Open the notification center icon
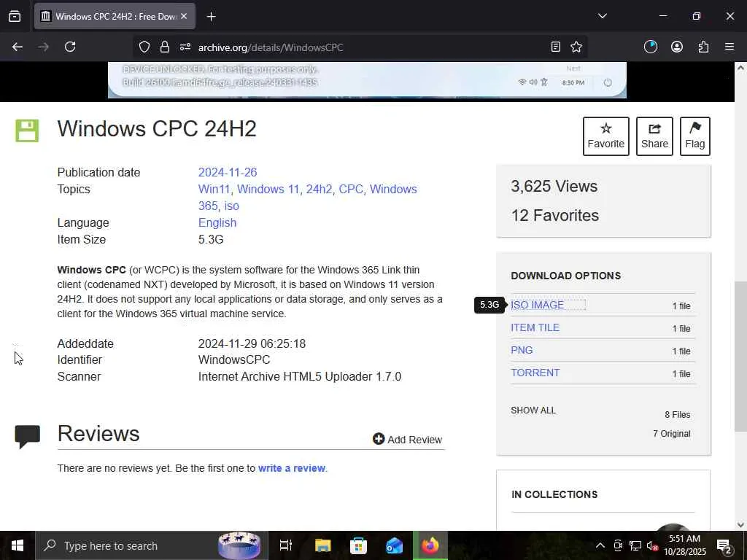 [x=724, y=545]
